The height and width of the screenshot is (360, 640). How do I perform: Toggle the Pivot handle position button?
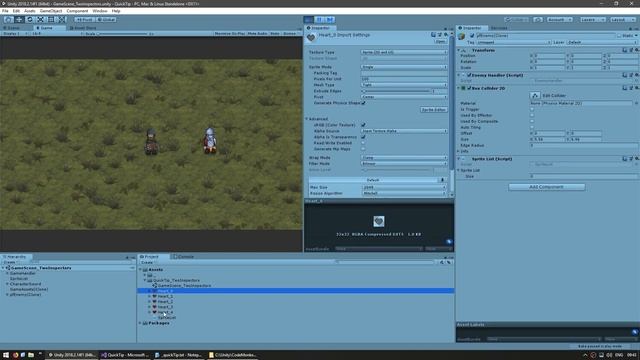[x=84, y=20]
